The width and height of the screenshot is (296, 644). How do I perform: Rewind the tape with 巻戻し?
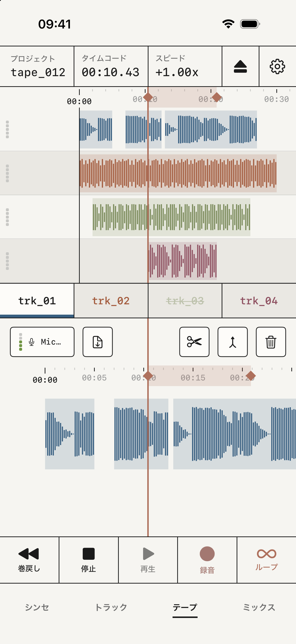pyautogui.click(x=29, y=560)
